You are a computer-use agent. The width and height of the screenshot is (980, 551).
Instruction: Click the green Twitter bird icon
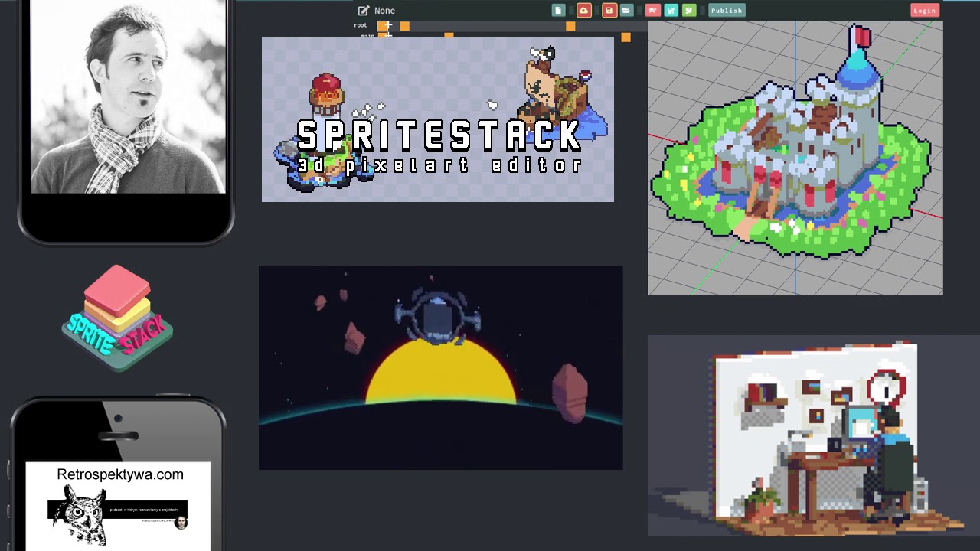(689, 10)
